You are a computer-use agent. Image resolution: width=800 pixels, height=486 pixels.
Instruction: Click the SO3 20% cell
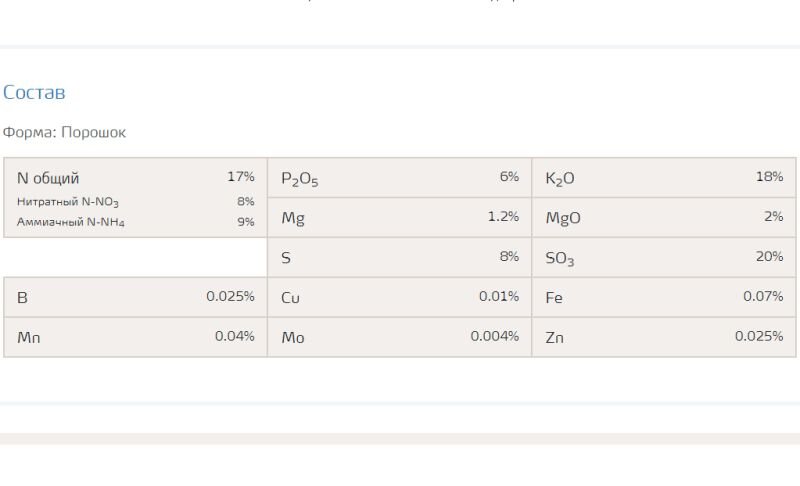coord(664,258)
